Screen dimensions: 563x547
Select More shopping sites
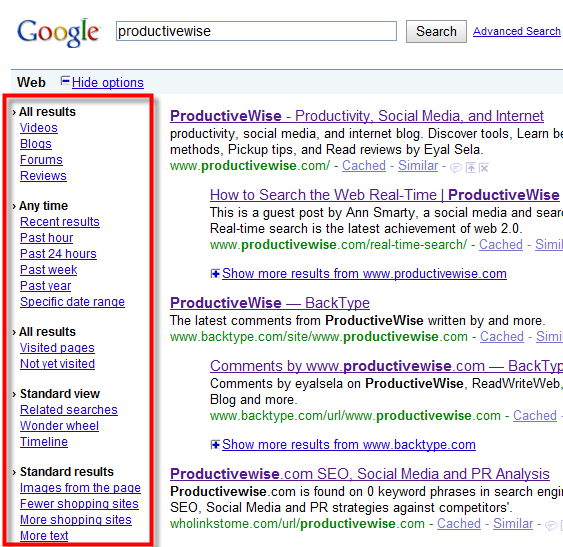(x=76, y=520)
